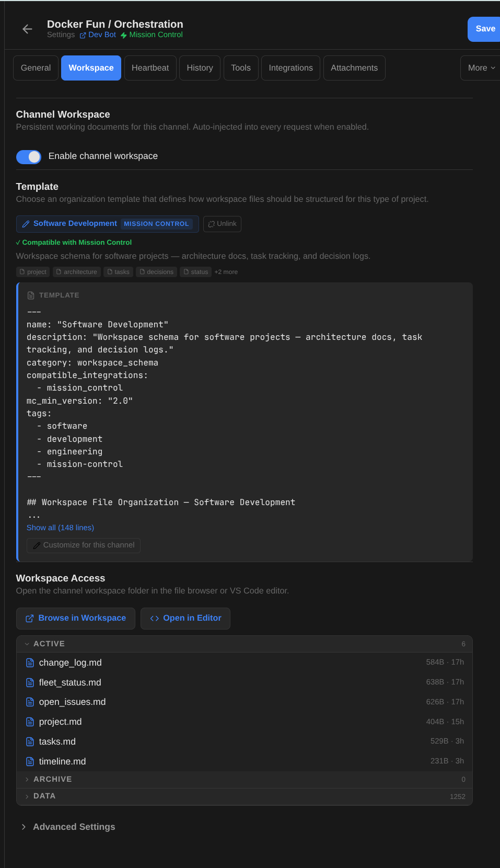Click the tasks file tag
This screenshot has height=868, width=500.
point(118,272)
